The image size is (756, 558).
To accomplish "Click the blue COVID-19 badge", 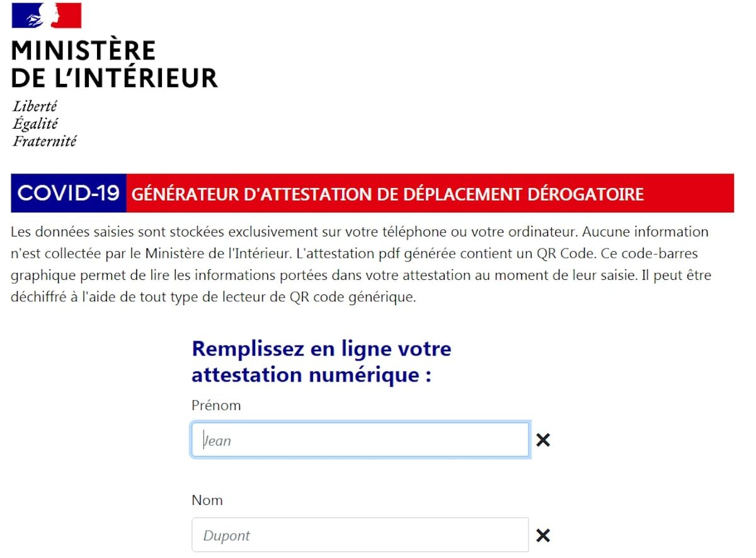I will (x=69, y=193).
